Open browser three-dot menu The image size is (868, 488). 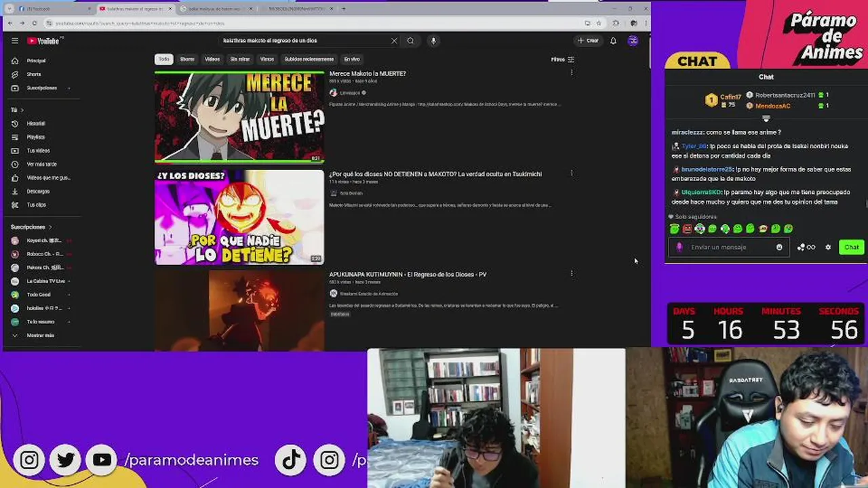click(x=645, y=23)
